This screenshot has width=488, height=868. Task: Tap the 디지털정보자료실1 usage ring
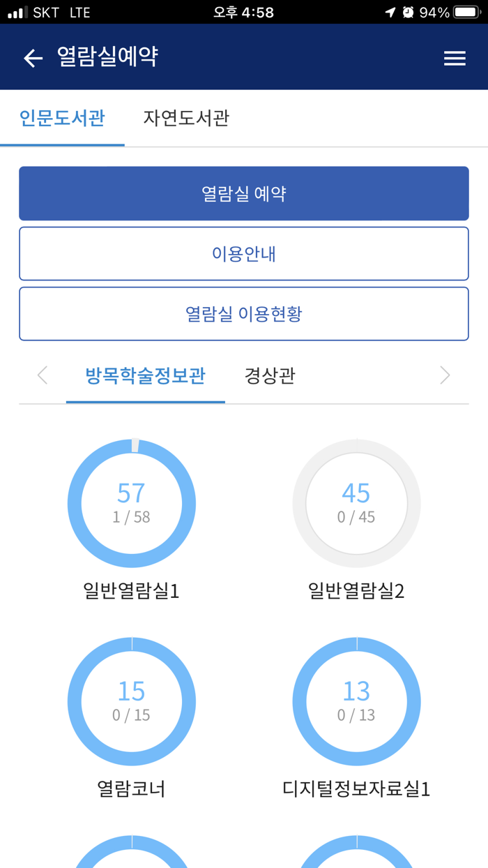click(356, 702)
